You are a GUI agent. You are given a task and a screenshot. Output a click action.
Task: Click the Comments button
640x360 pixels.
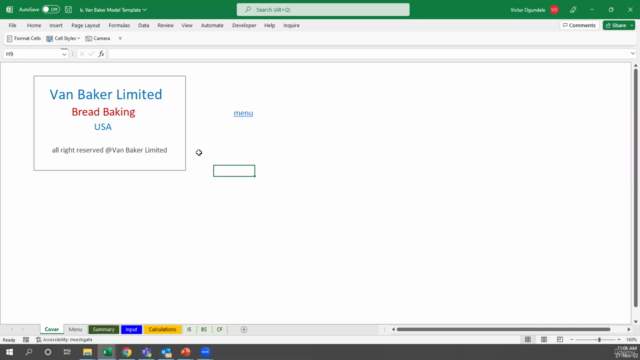click(579, 25)
